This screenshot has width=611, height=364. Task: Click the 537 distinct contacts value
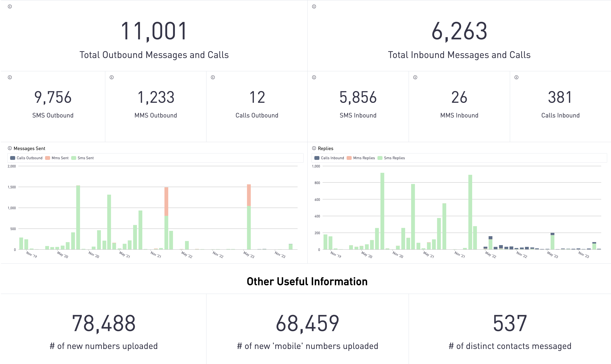pos(510,323)
